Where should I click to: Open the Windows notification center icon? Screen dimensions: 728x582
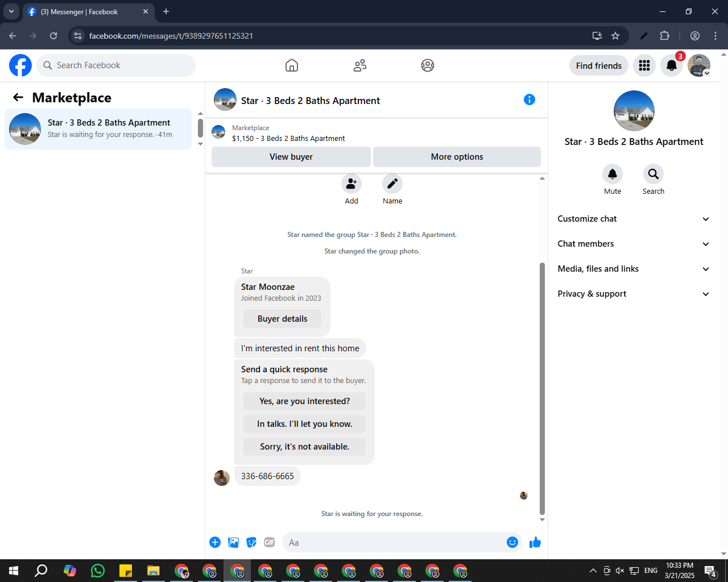(x=710, y=571)
